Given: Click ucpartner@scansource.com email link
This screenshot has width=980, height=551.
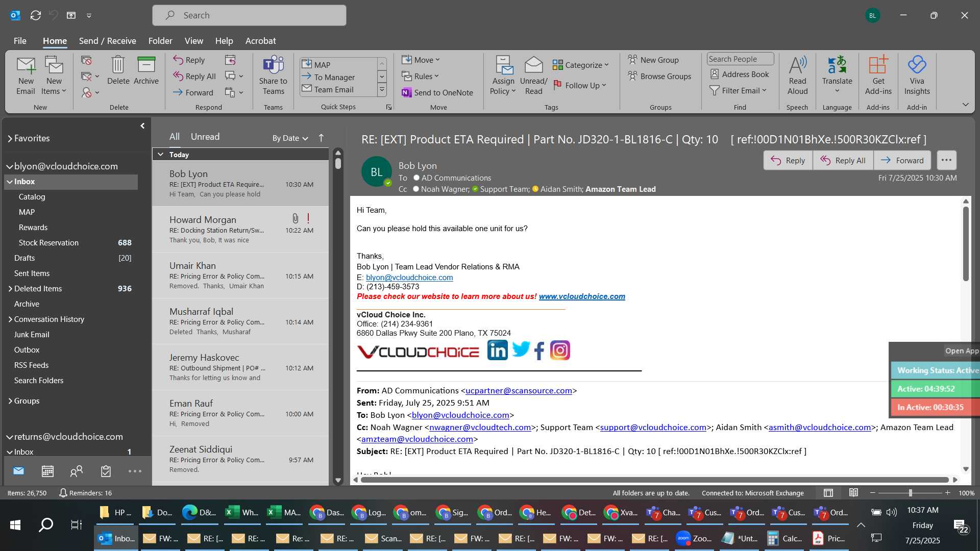Looking at the screenshot, I should point(519,391).
